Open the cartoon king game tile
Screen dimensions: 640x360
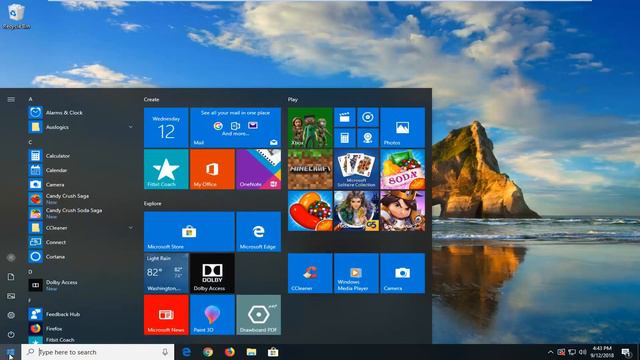click(x=402, y=211)
